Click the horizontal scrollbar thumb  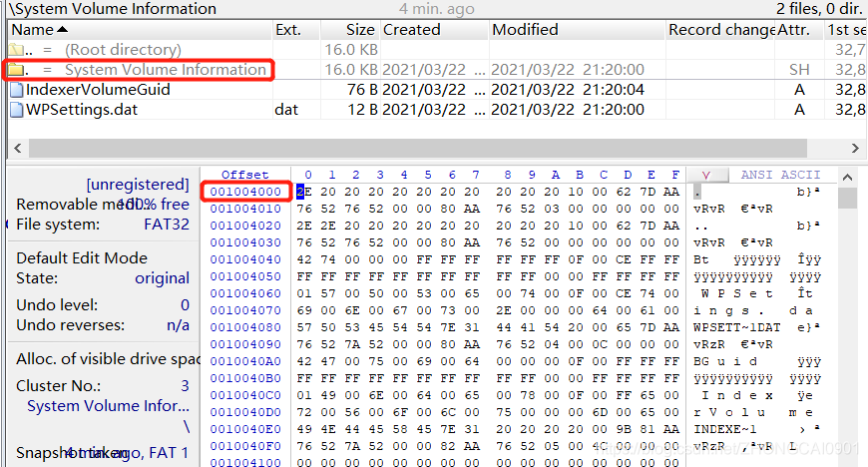(x=418, y=149)
